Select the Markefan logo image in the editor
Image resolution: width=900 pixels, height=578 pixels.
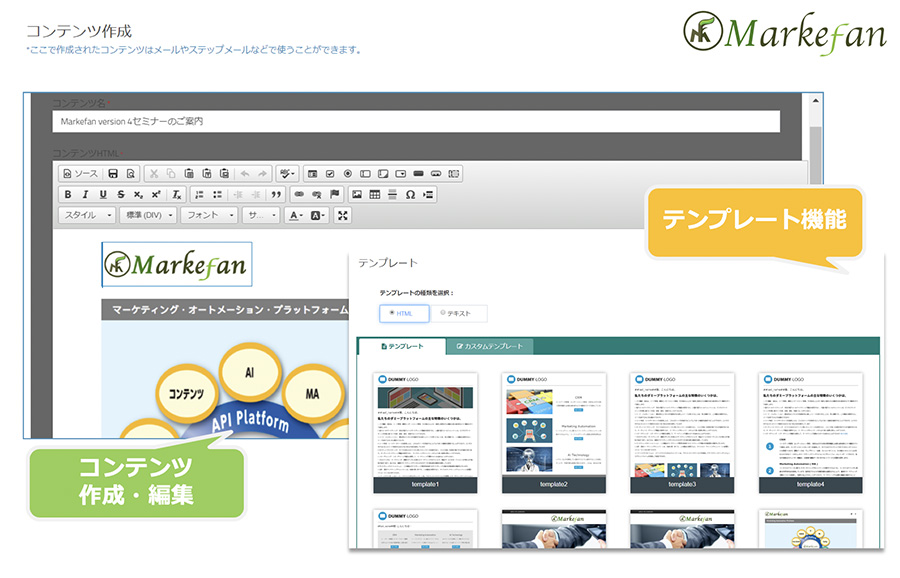tap(177, 265)
